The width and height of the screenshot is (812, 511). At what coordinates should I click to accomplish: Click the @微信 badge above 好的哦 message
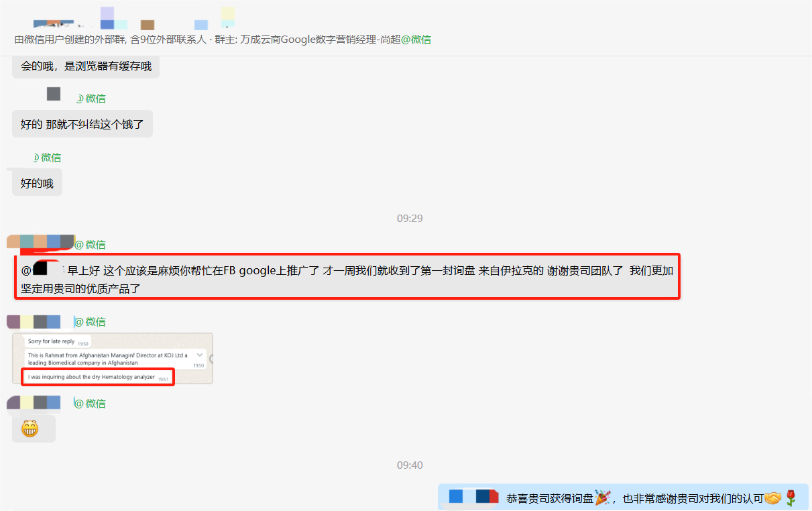(48, 157)
